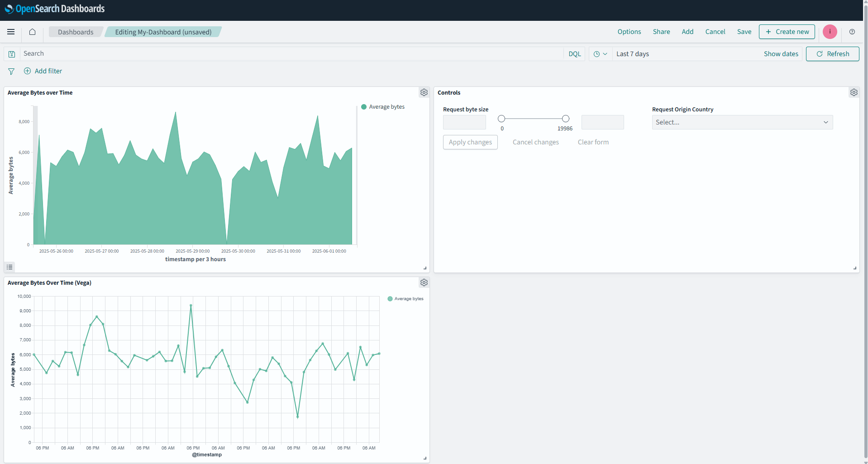Open gear menu on Average Bytes over Time panel

pos(424,92)
